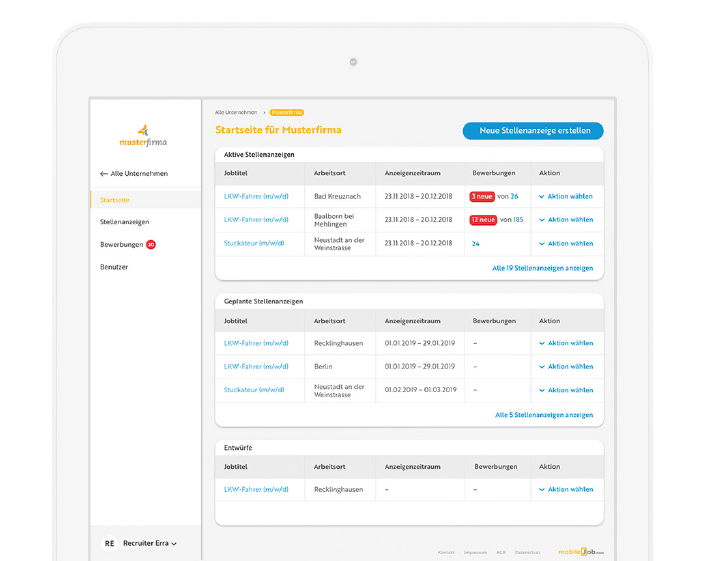Click the mobileJob.com footer logo
Screen dimensions: 706x561
click(x=581, y=552)
